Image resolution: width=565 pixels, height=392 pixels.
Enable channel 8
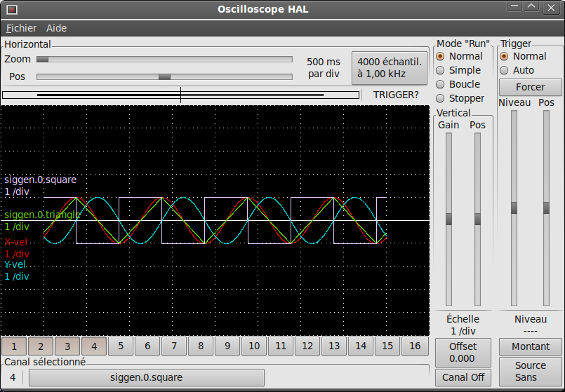201,346
